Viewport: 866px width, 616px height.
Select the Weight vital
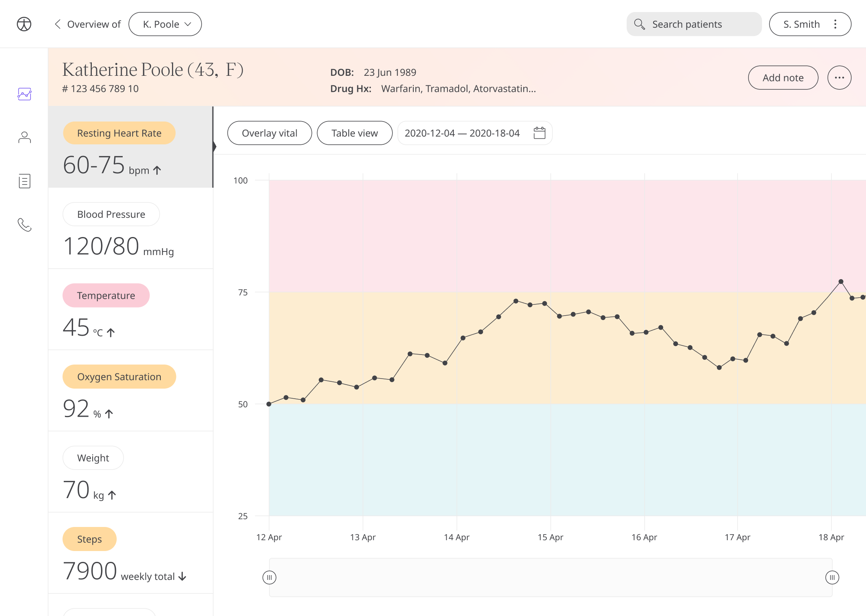tap(93, 458)
